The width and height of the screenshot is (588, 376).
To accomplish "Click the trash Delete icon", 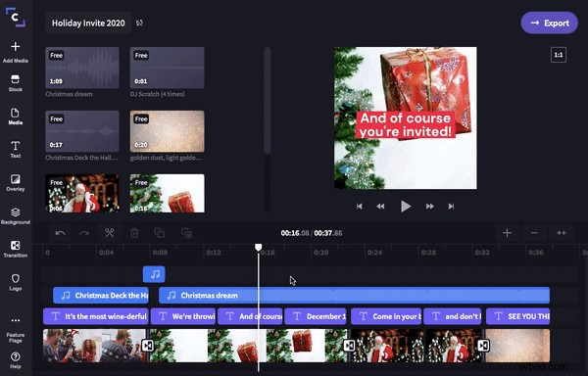I will pyautogui.click(x=134, y=233).
